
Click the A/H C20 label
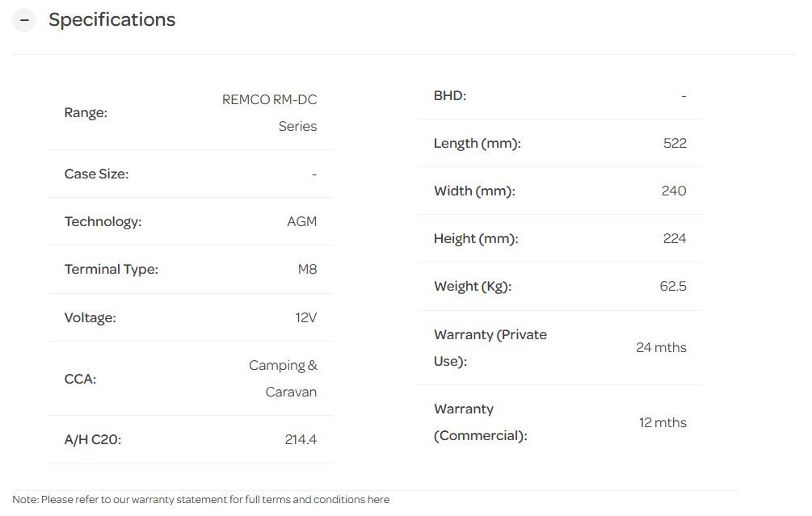(92, 439)
